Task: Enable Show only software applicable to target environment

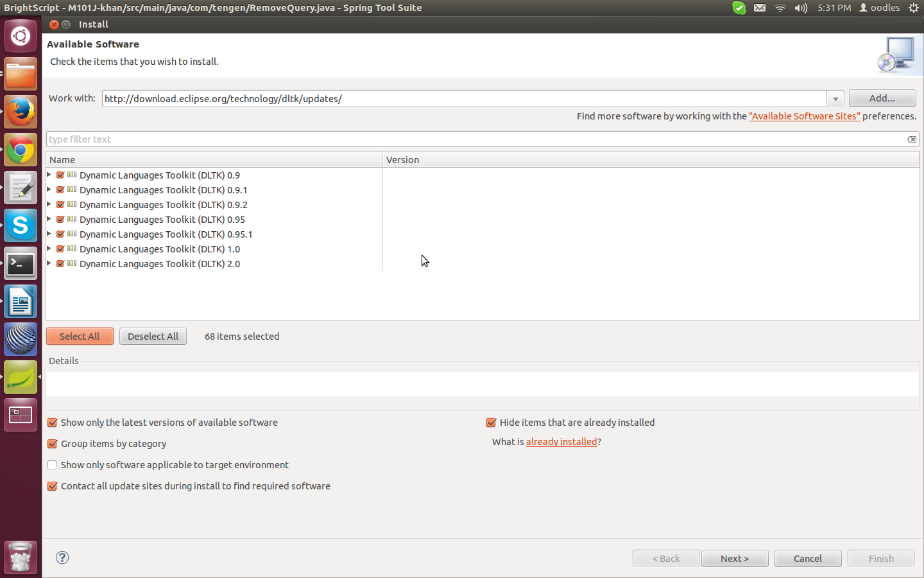Action: coord(52,465)
